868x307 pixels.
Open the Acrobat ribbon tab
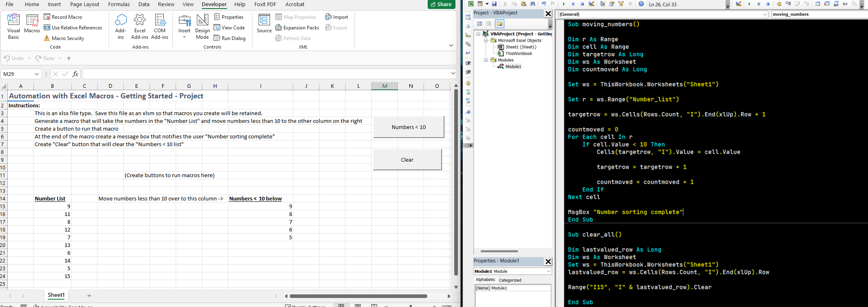(x=295, y=4)
